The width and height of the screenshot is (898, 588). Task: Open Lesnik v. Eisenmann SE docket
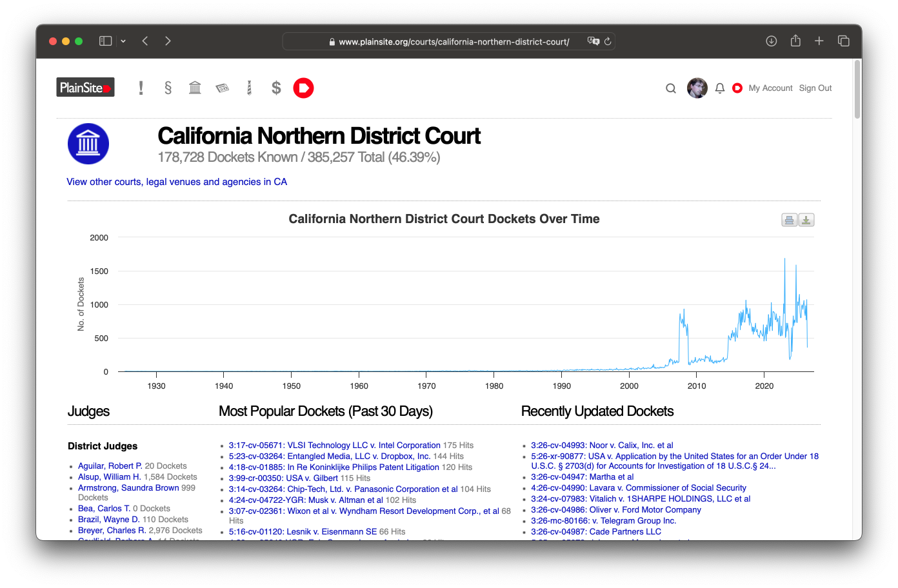click(303, 532)
